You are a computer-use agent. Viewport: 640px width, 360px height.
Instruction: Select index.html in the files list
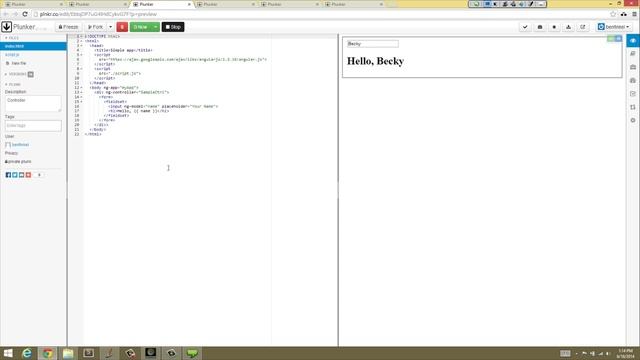[33, 46]
